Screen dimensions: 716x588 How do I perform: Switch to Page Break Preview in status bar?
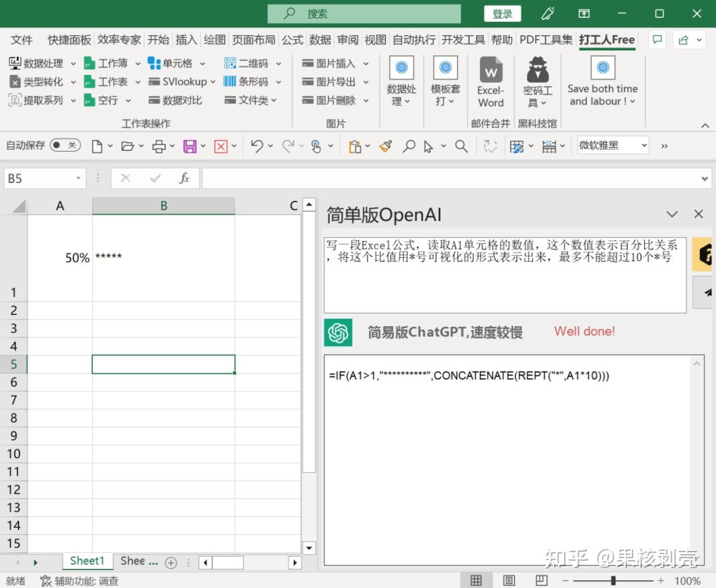tap(542, 580)
